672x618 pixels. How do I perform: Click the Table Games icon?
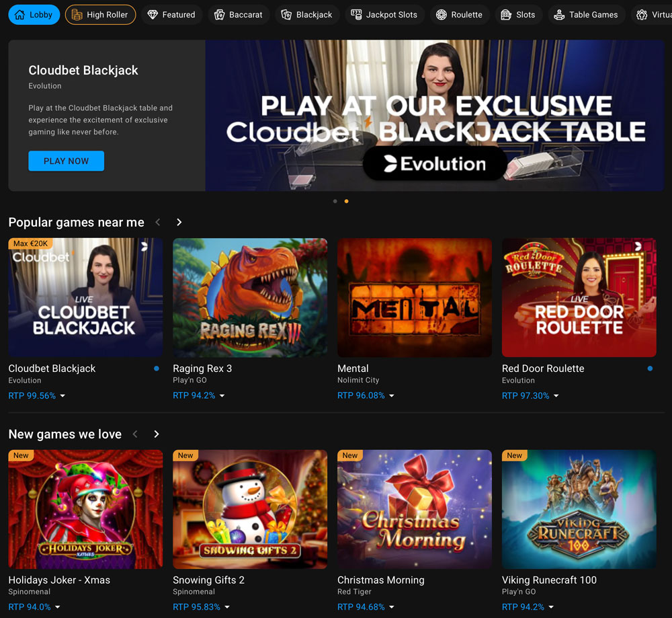click(559, 15)
